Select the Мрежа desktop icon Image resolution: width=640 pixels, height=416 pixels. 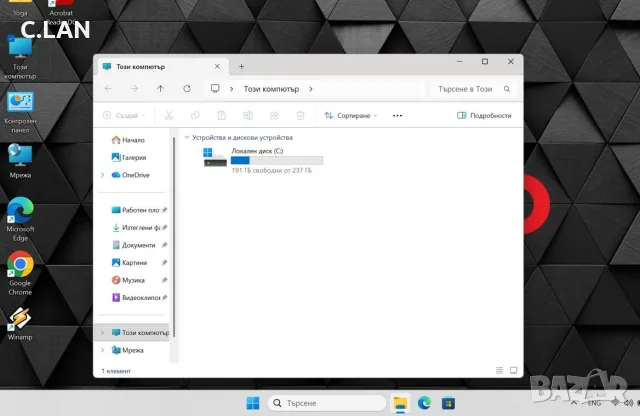(x=20, y=161)
